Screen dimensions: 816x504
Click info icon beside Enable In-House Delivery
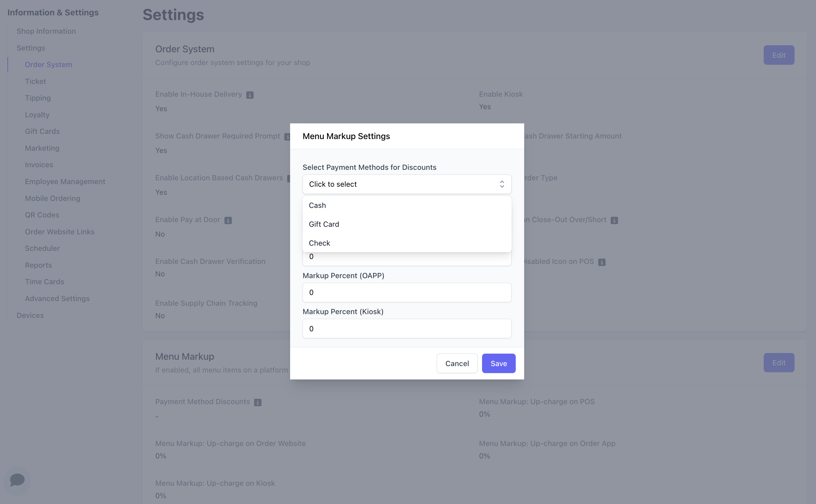point(250,95)
